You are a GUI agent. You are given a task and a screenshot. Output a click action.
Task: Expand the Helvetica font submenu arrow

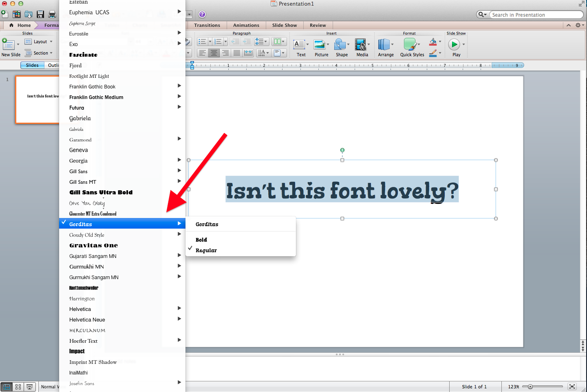tap(179, 308)
